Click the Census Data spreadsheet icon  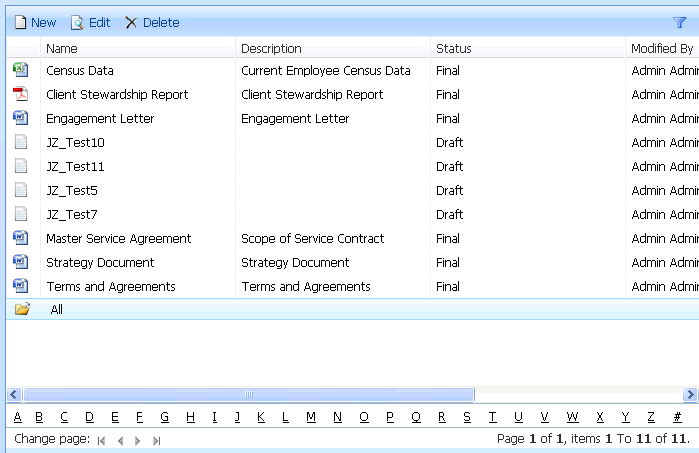tap(21, 71)
